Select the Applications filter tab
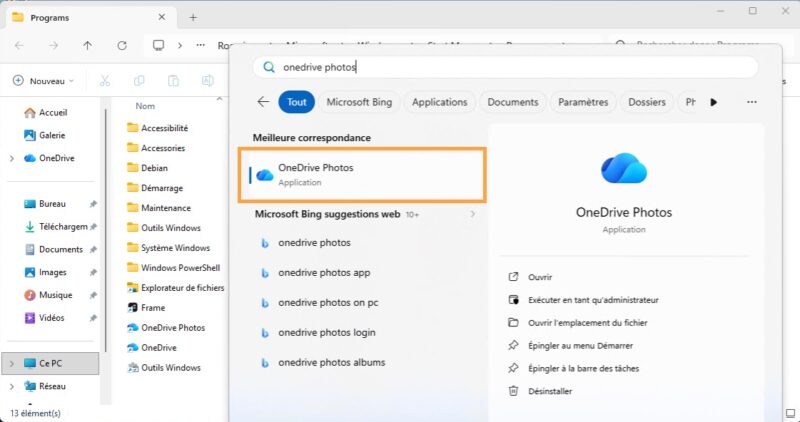The width and height of the screenshot is (800, 422). point(440,102)
